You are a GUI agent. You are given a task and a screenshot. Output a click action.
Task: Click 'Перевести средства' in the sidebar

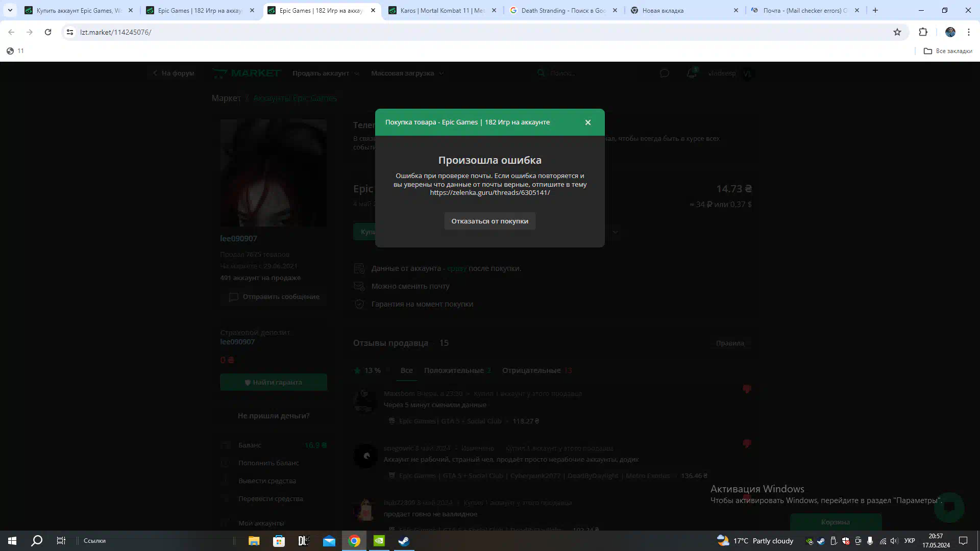[x=271, y=498]
